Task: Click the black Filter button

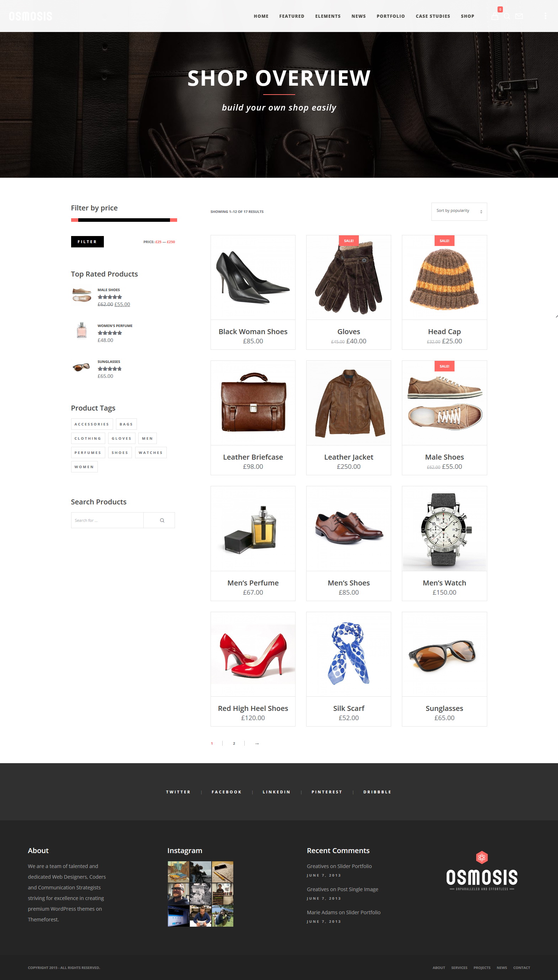Action: click(x=87, y=242)
